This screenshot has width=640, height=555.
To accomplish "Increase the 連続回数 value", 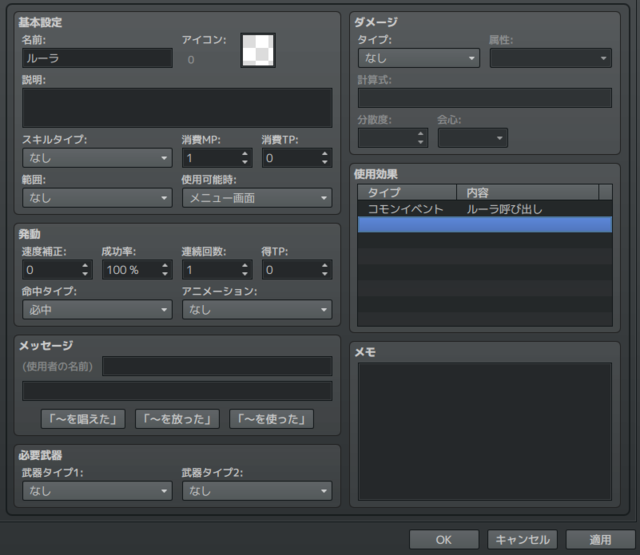I will pyautogui.click(x=245, y=266).
